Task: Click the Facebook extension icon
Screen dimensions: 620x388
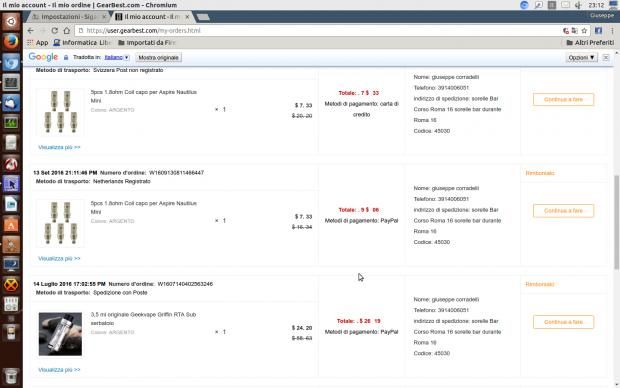Action: click(598, 30)
